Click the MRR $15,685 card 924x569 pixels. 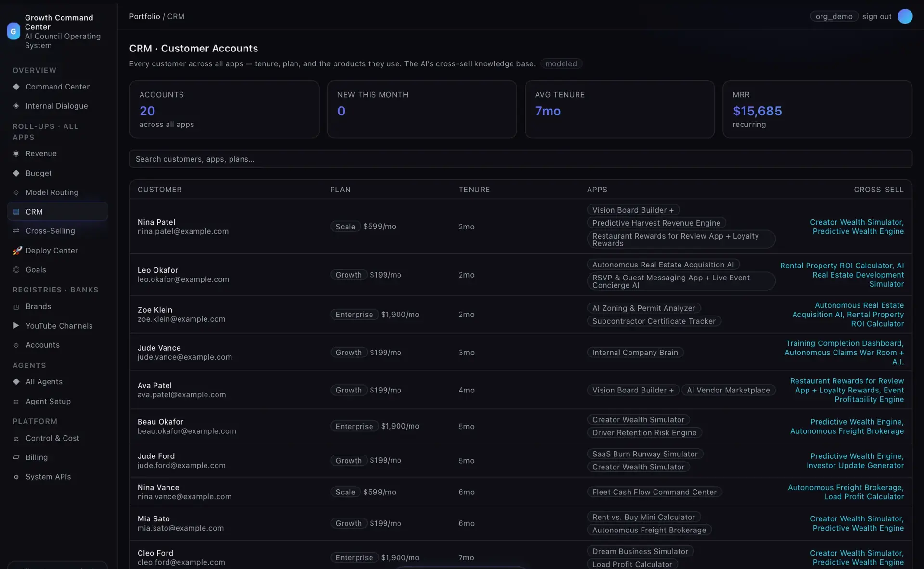click(x=817, y=109)
